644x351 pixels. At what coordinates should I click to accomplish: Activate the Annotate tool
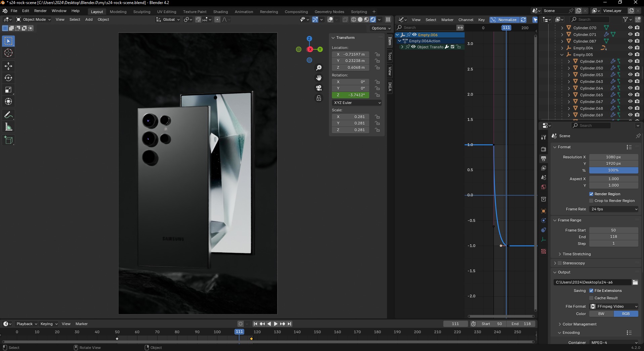(x=8, y=115)
